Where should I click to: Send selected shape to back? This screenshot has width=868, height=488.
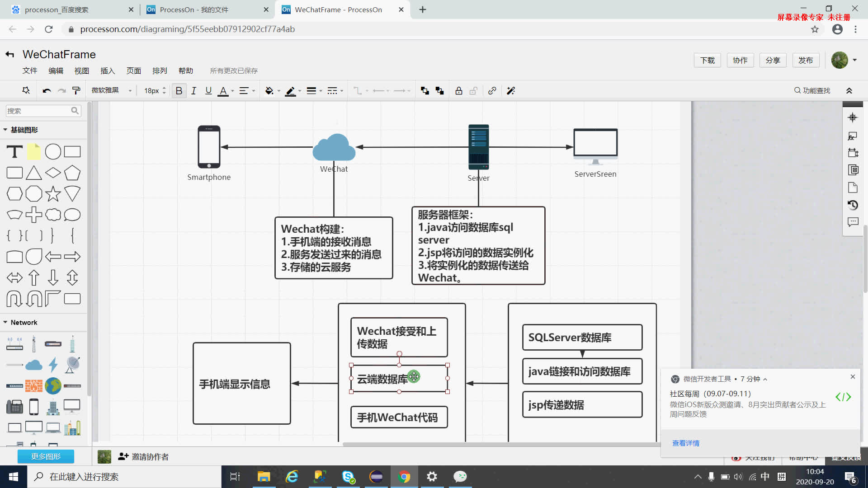(439, 91)
